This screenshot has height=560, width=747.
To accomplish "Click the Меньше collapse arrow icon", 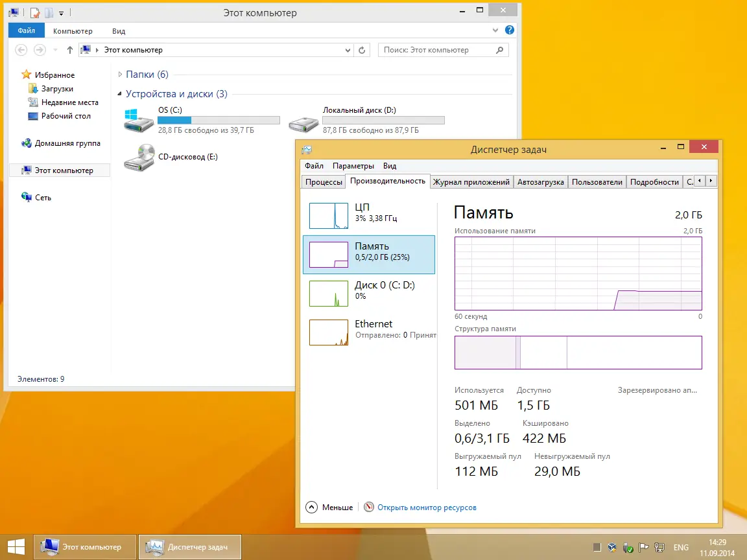I will point(311,507).
